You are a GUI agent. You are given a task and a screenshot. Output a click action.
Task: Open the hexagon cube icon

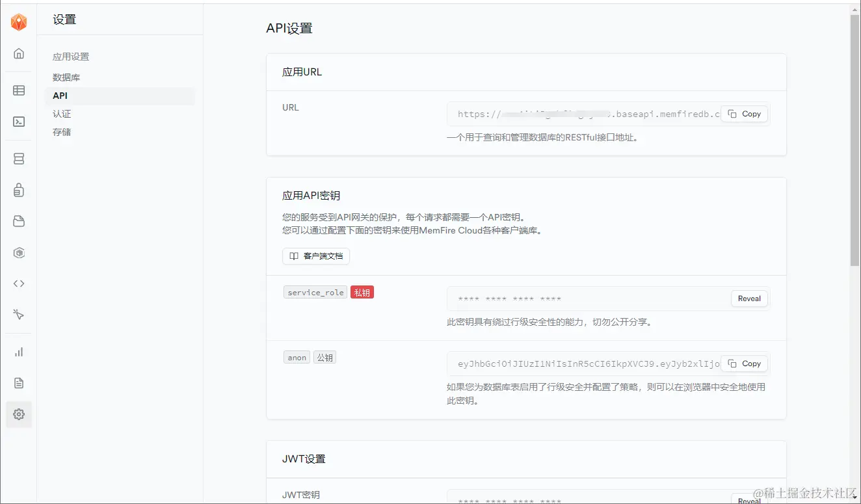click(19, 252)
